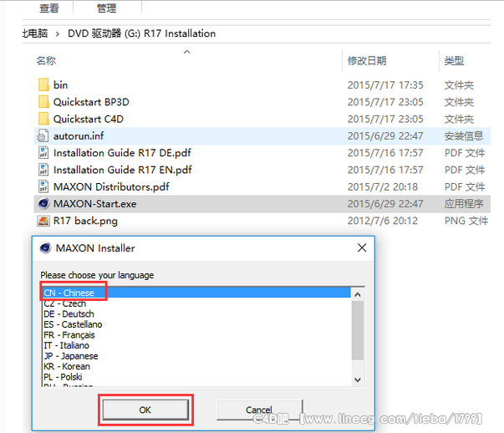Image resolution: width=504 pixels, height=433 pixels.
Task: Confirm language with the OK button
Action: [x=145, y=410]
